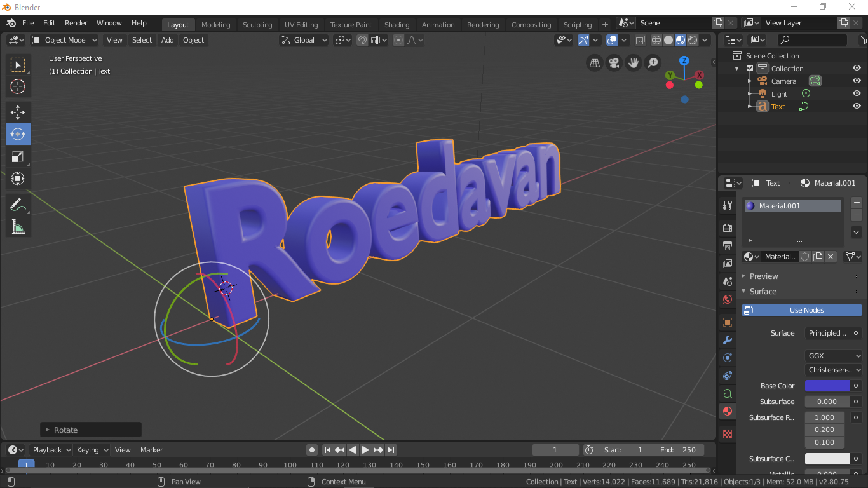868x488 pixels.
Task: Open the Output properties tab
Action: click(728, 245)
